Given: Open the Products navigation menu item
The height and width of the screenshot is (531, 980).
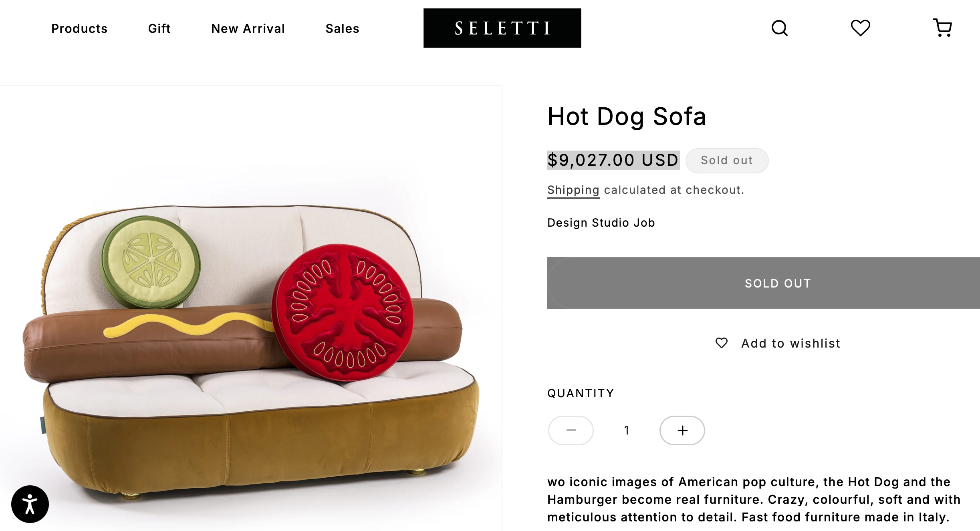Looking at the screenshot, I should point(79,28).
